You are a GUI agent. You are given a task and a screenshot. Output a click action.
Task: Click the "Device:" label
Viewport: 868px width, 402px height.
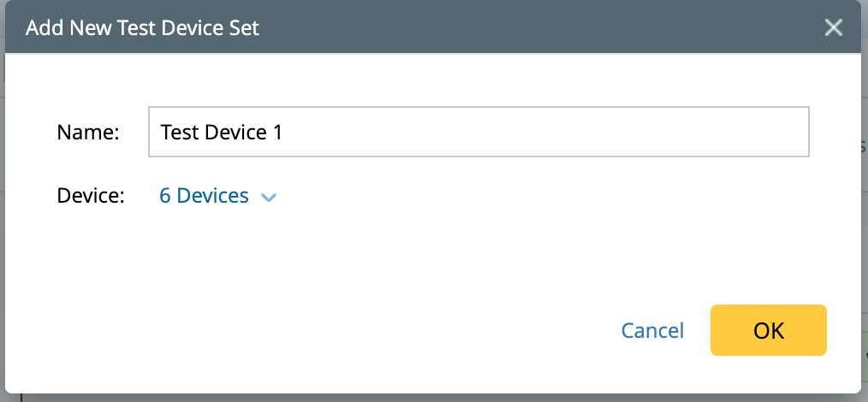[91, 197]
